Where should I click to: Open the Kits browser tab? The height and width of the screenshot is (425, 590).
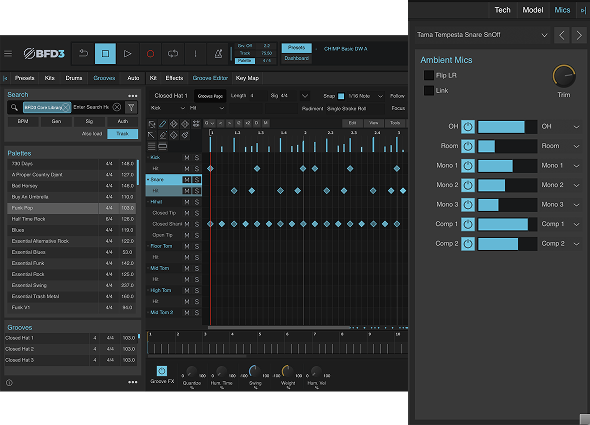pos(49,78)
